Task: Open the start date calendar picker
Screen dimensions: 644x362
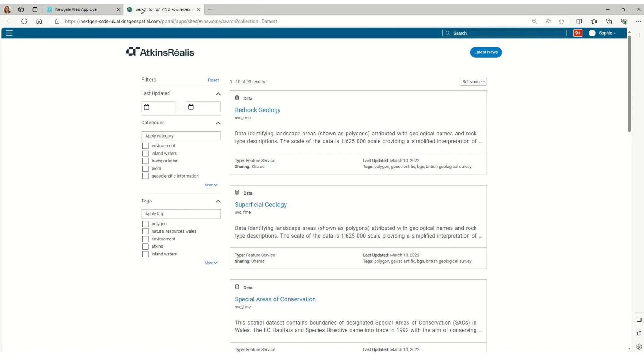Action: pyautogui.click(x=147, y=107)
